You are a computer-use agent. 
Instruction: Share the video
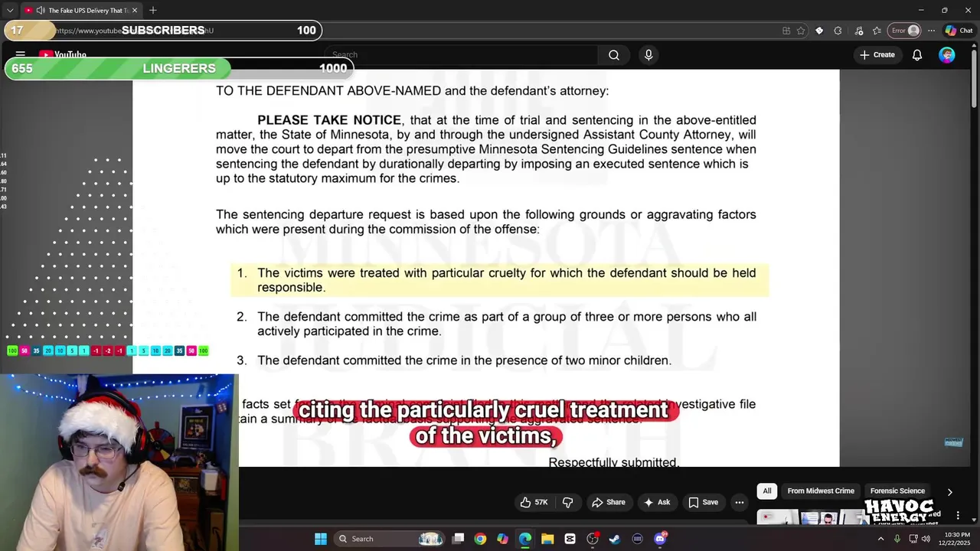tap(608, 502)
